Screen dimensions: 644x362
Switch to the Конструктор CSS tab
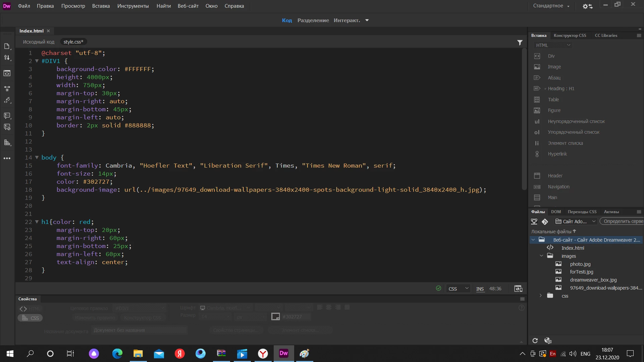570,36
